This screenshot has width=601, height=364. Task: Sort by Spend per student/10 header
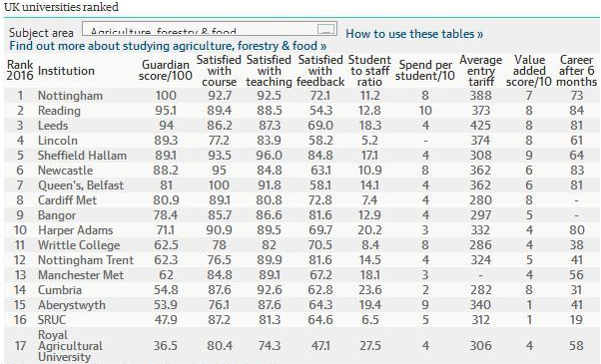(x=424, y=71)
